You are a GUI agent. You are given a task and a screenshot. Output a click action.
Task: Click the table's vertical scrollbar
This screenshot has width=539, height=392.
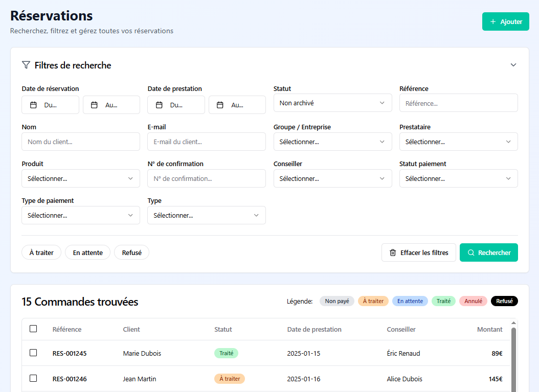coord(513,358)
